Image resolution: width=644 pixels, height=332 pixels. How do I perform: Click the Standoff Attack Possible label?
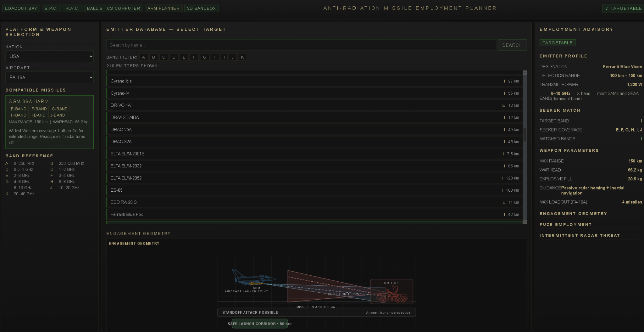(x=250, y=312)
